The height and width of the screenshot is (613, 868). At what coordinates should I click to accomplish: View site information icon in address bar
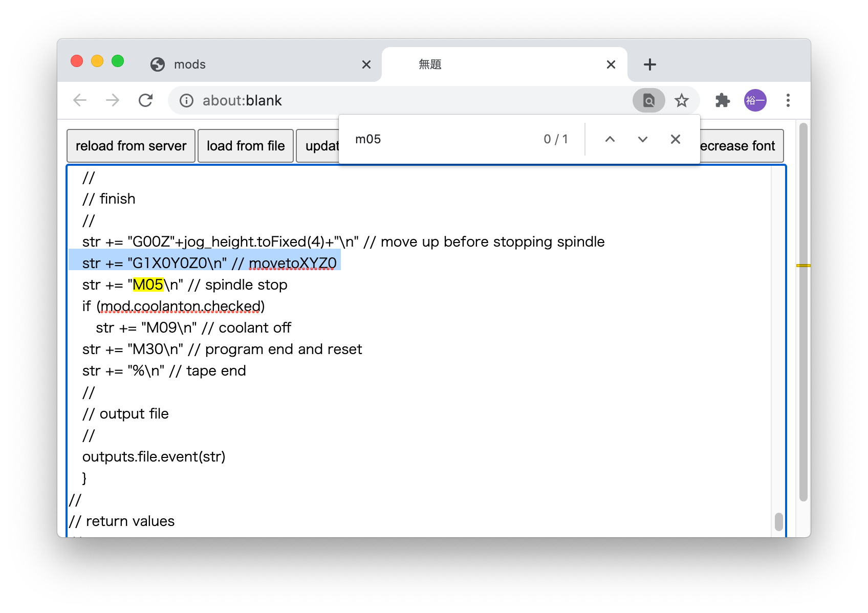[186, 100]
